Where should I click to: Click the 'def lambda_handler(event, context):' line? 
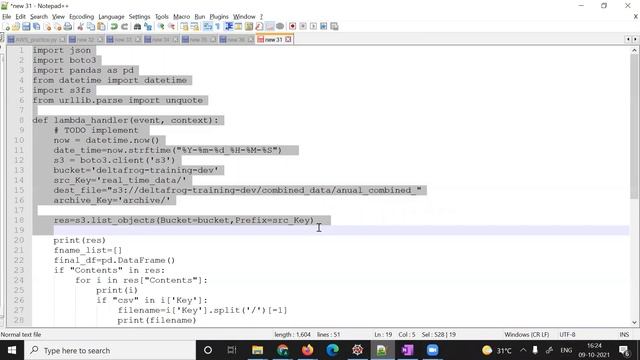click(x=126, y=120)
